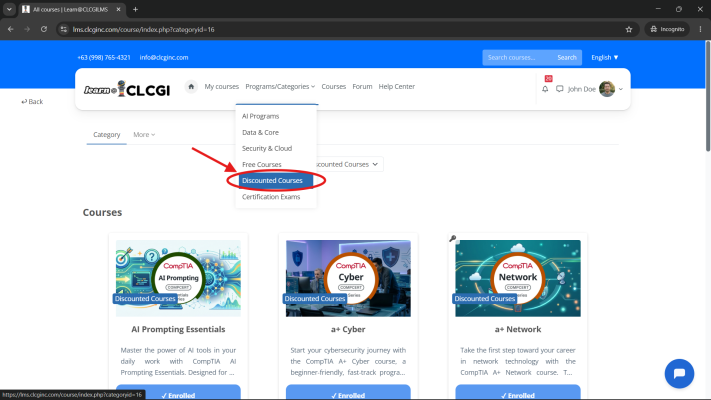Click Enrolled button under AI Prompting Essentials
The height and width of the screenshot is (400, 711).
coord(178,393)
